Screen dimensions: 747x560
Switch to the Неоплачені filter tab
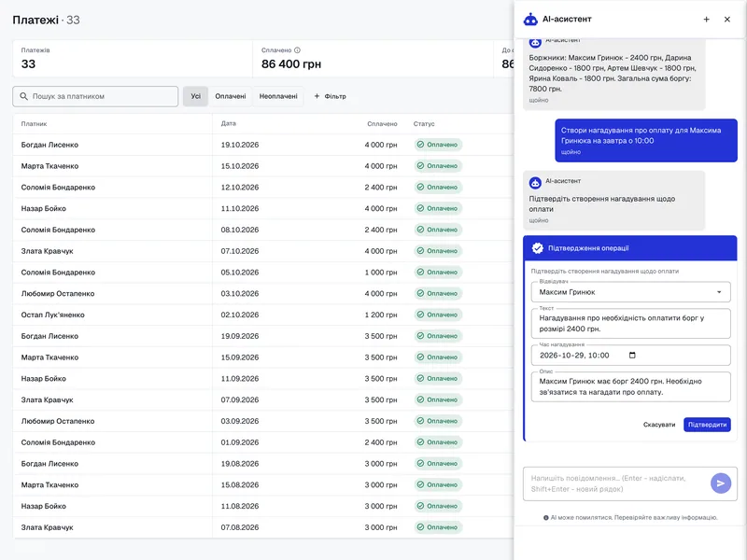pyautogui.click(x=278, y=96)
